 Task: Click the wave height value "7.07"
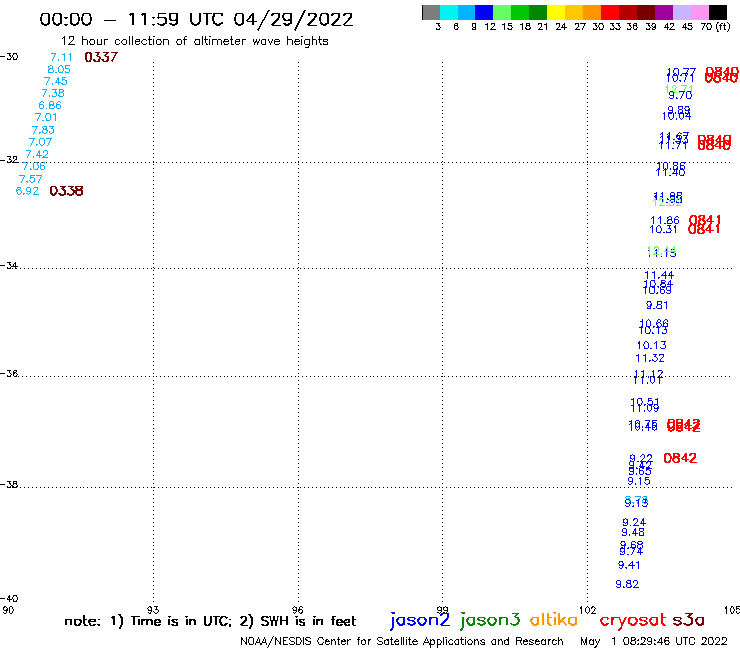tap(40, 142)
